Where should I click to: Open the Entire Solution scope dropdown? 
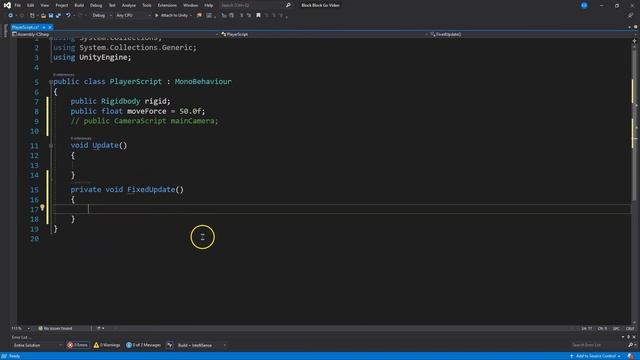pyautogui.click(x=37, y=345)
